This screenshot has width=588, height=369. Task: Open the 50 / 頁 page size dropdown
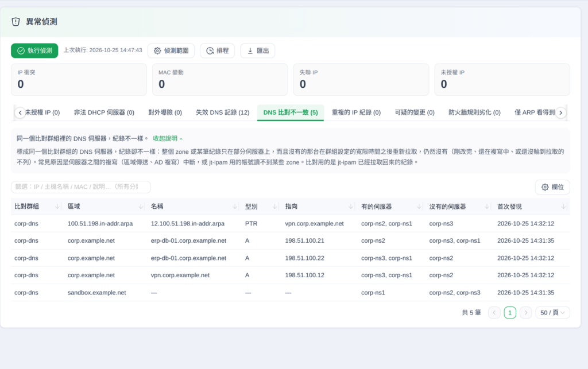pyautogui.click(x=552, y=312)
